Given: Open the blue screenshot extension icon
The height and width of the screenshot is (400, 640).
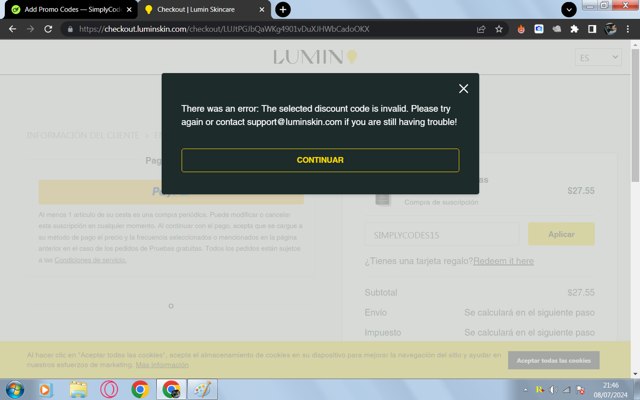Looking at the screenshot, I should (539, 29).
